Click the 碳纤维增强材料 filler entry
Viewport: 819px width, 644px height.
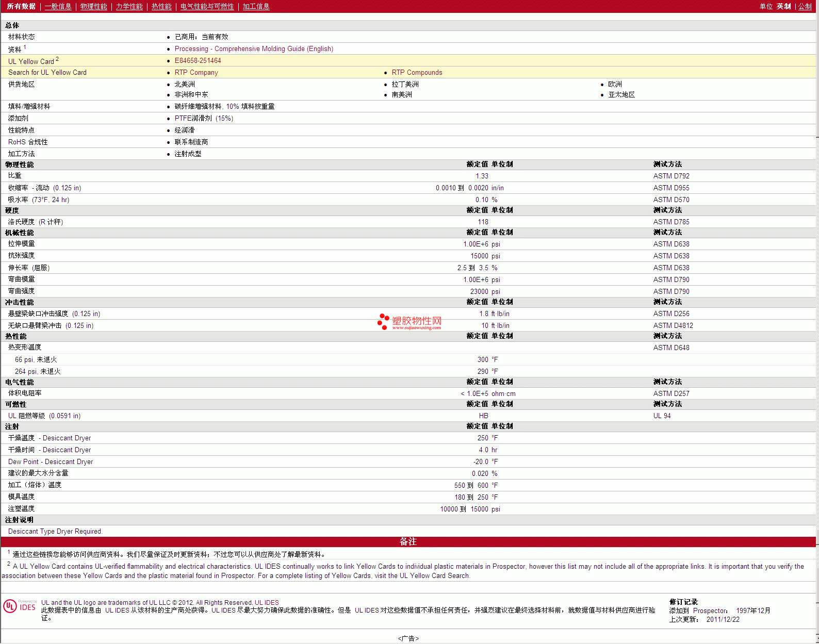(x=224, y=106)
